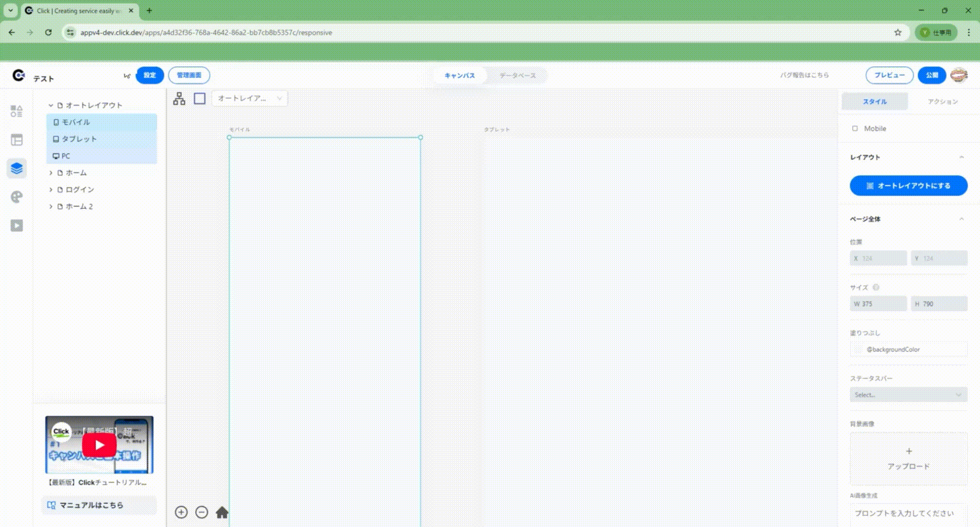Open the page layout panel icon

[17, 140]
